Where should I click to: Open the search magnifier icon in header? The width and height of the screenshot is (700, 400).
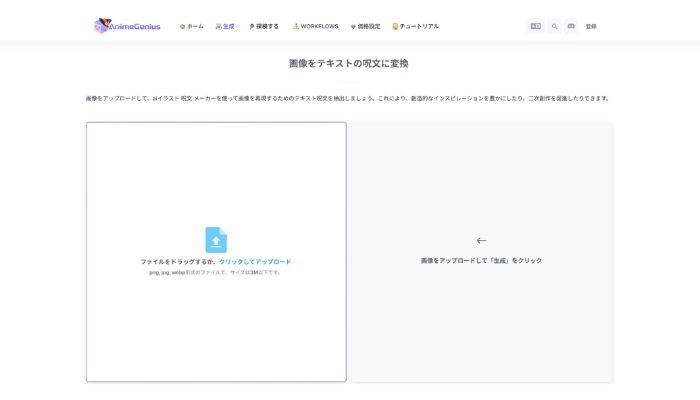click(554, 26)
